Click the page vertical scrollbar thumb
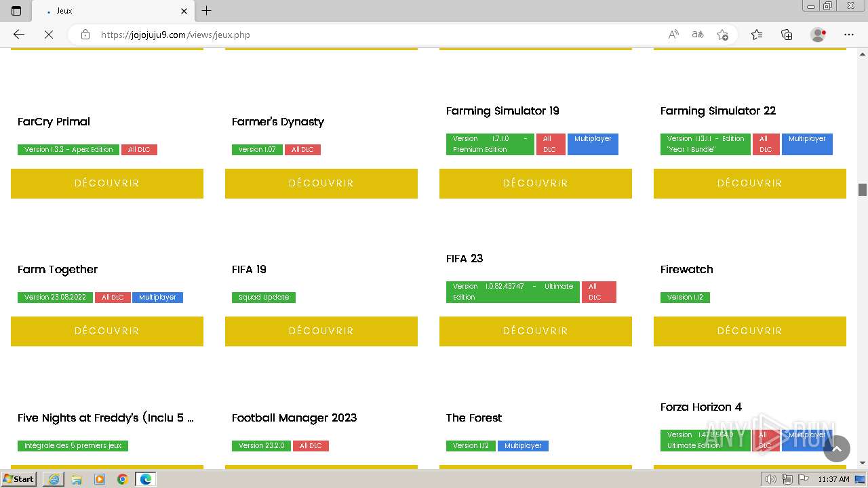Viewport: 868px width, 488px height. [863, 190]
